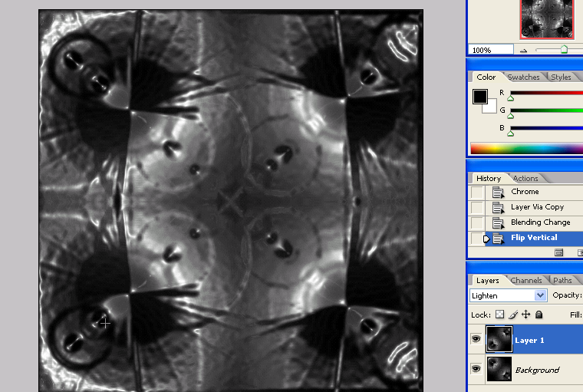Click the Layer Via Copy state icon
The height and width of the screenshot is (392, 583).
498,208
